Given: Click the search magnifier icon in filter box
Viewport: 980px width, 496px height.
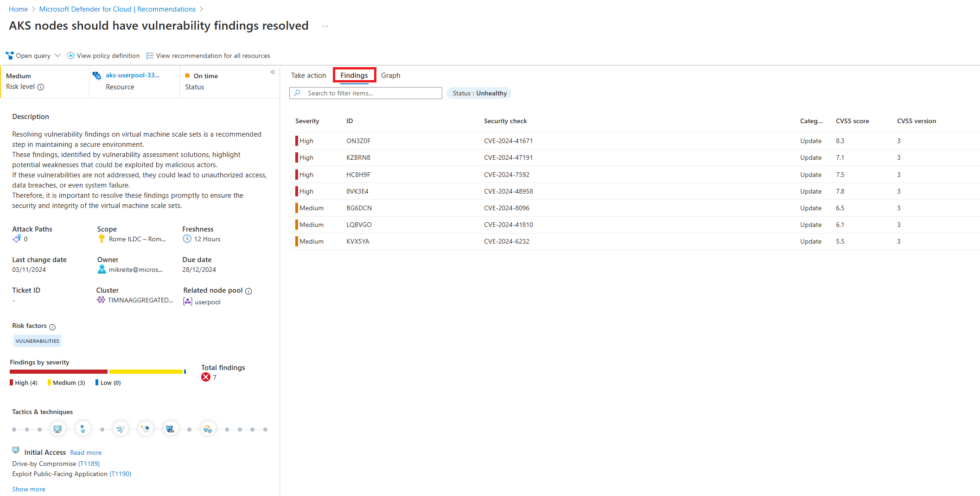Looking at the screenshot, I should point(297,93).
